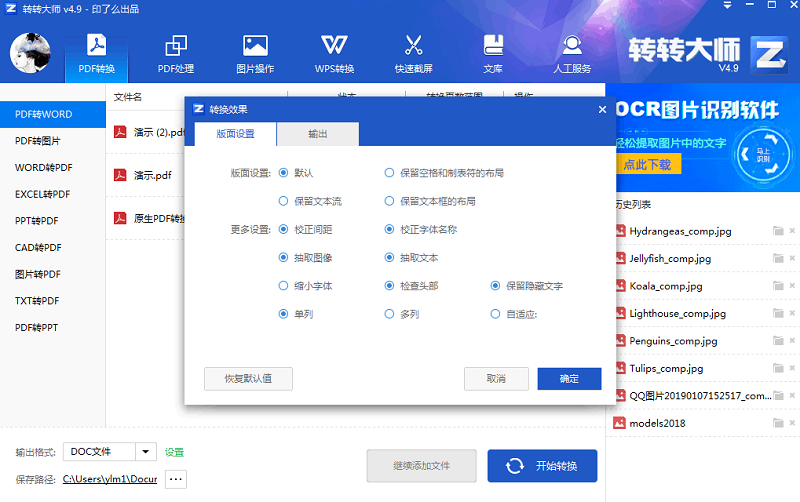Toggle the 校正间距 option
Viewport: 800px width, 502px height.
283,230
